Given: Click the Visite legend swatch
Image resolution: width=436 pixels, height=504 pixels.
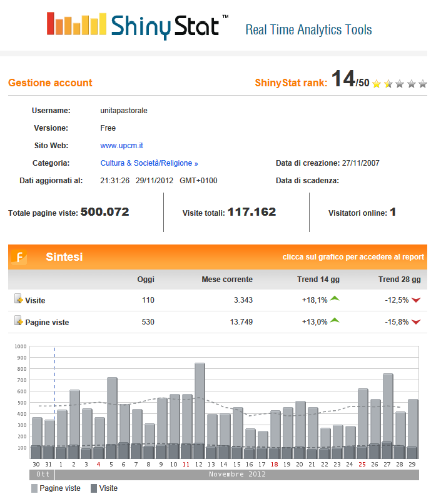Looking at the screenshot, I should click(94, 488).
